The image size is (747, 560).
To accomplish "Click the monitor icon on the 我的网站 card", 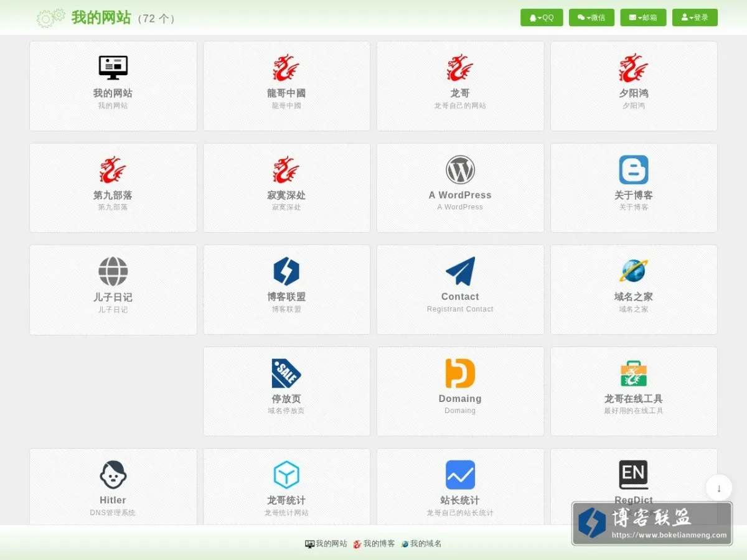I will click(x=113, y=68).
